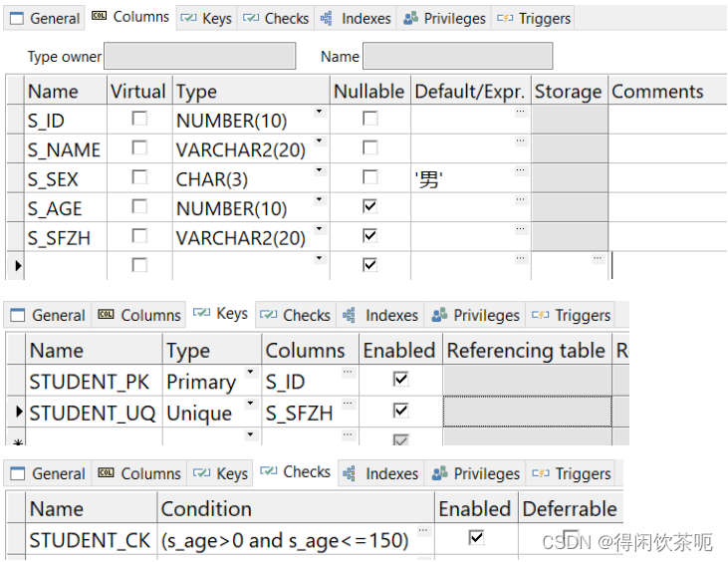Open Triggers tab in bottom panel

573,473
